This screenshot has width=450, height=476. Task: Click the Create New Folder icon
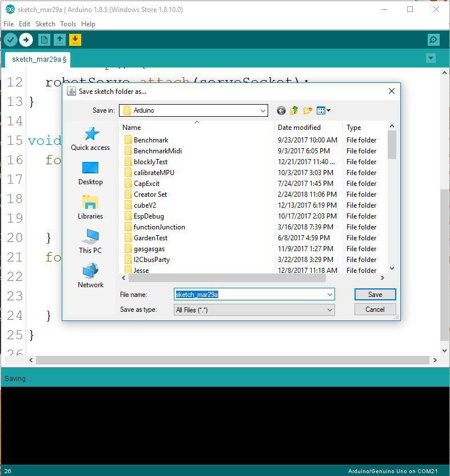pos(308,110)
